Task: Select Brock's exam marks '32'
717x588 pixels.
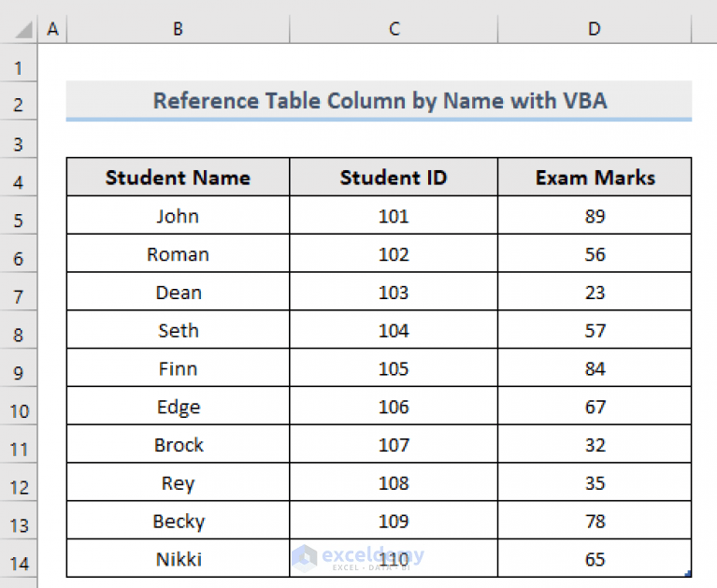Action: [x=595, y=444]
